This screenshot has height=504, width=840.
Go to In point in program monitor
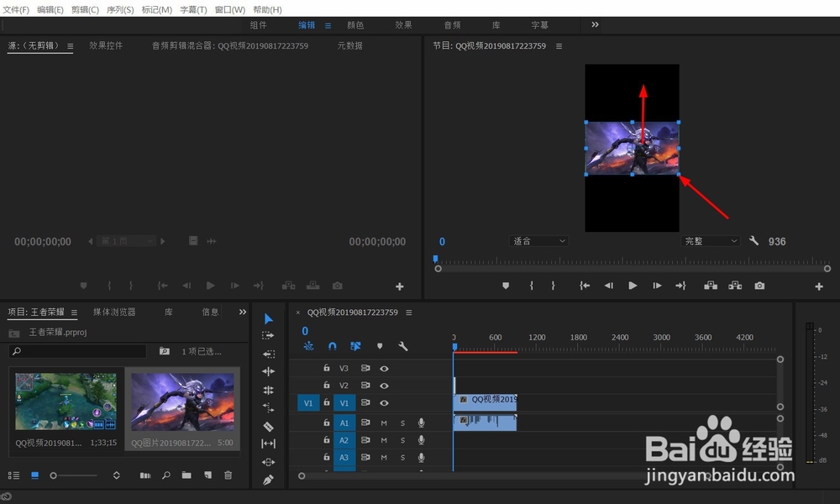(585, 286)
